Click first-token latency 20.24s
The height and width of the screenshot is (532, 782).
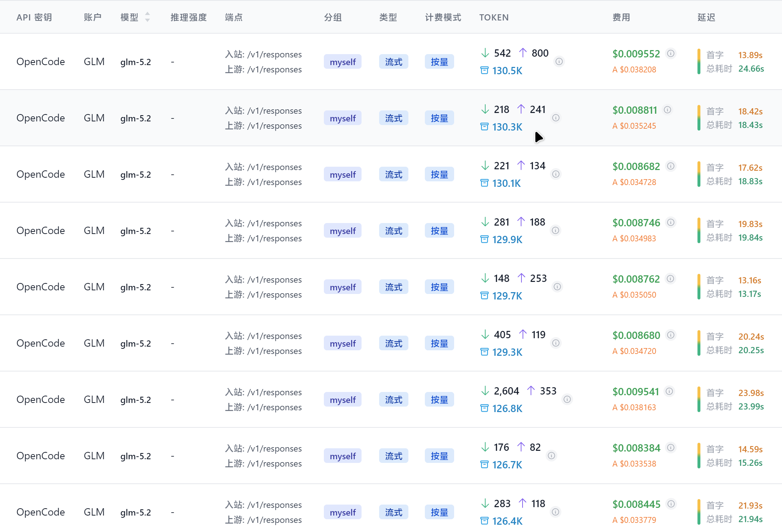click(751, 336)
